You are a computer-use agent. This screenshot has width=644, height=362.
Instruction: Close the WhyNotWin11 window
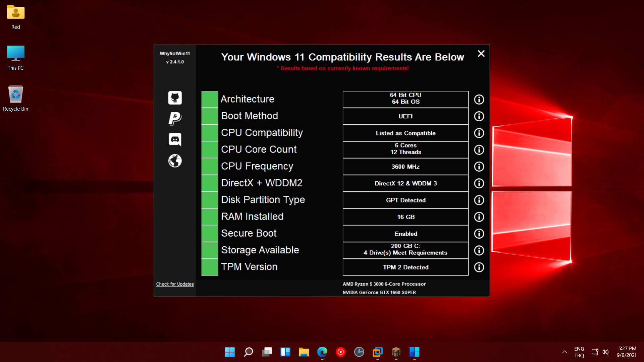pos(481,54)
